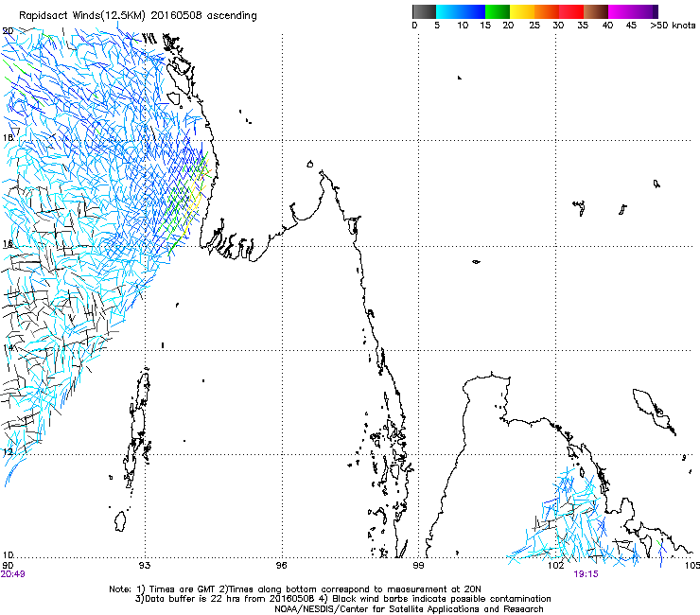
Task: Click the longitude label '102' on the bottom axis
Action: click(556, 566)
